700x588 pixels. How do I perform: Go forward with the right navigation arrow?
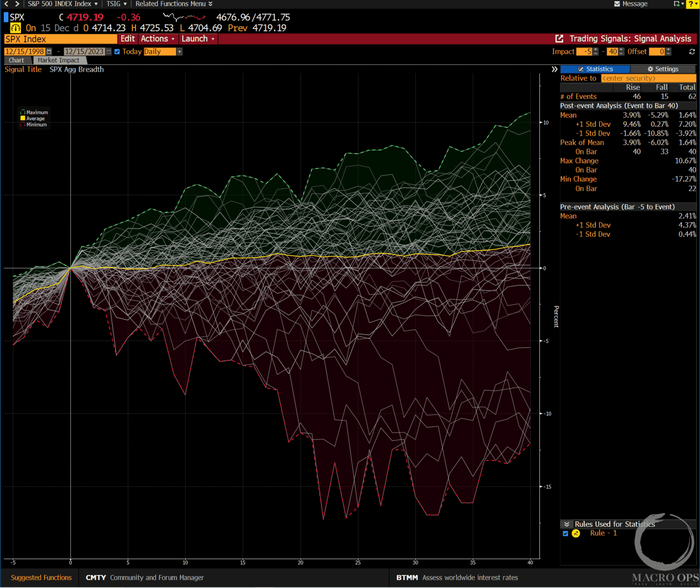pos(17,4)
